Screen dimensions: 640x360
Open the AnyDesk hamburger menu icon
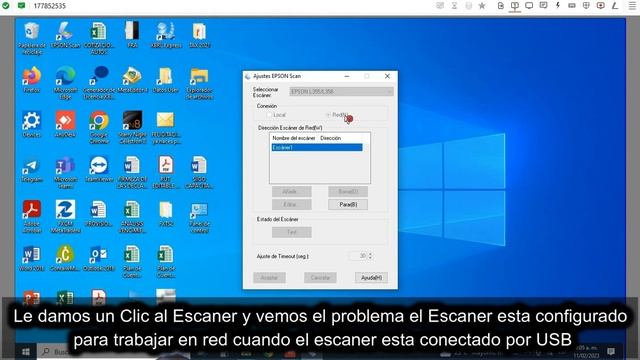(632, 6)
